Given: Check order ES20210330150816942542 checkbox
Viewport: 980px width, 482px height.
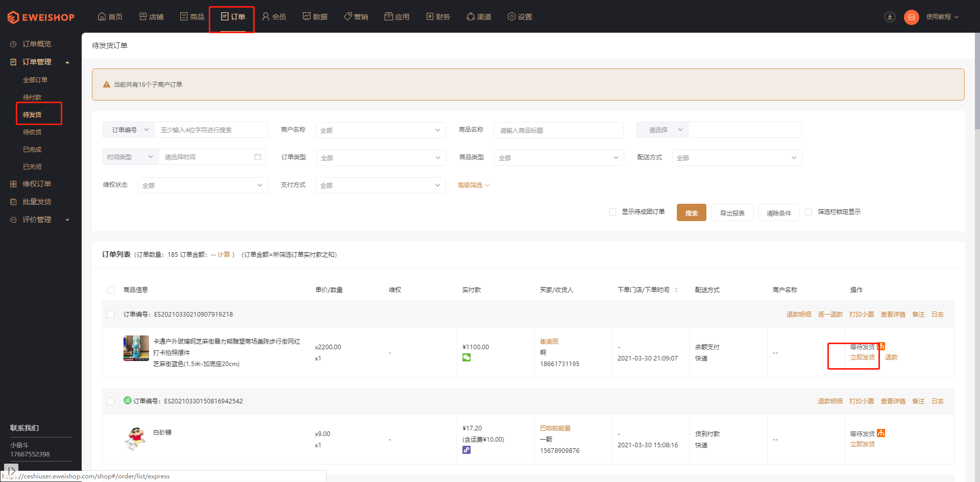Looking at the screenshot, I should 111,401.
